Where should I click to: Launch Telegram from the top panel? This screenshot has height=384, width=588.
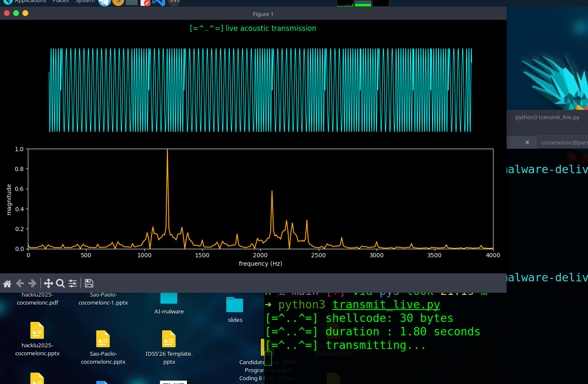105,2
